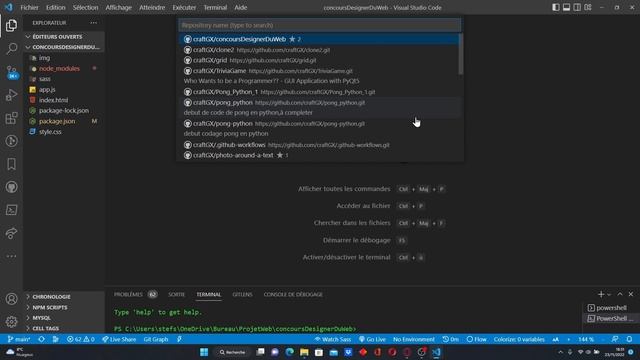Open the Live Share view icon
The image size is (640, 360).
(11, 233)
